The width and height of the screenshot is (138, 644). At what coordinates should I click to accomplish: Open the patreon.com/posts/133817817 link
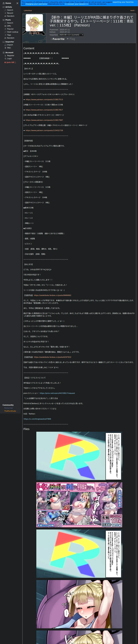44,110
